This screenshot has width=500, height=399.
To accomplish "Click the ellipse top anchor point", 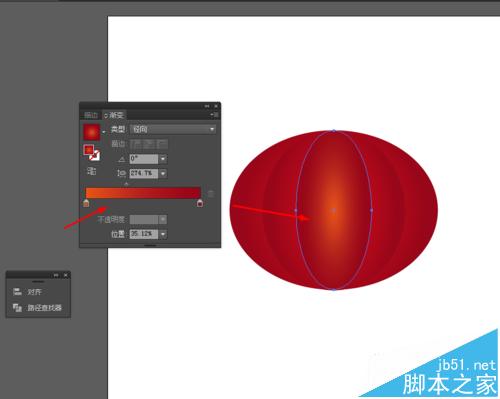I will [x=334, y=131].
